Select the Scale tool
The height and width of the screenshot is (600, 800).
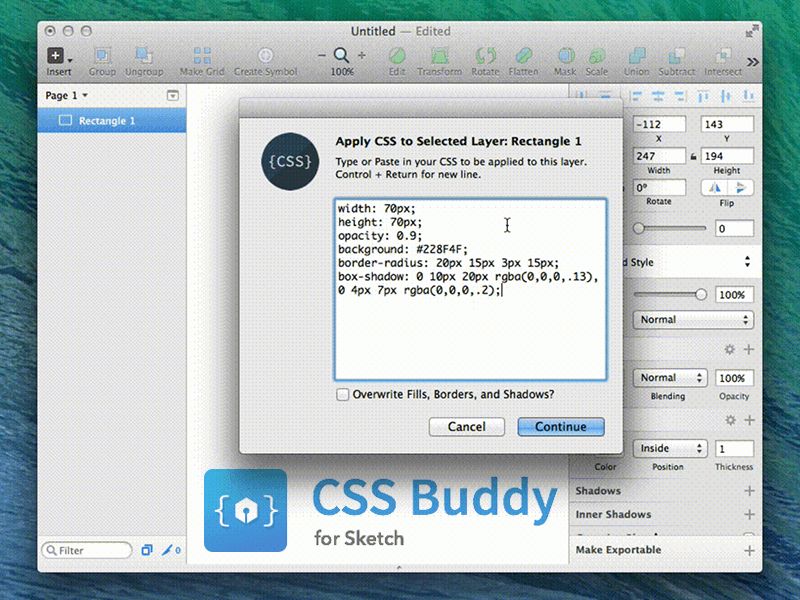(596, 55)
